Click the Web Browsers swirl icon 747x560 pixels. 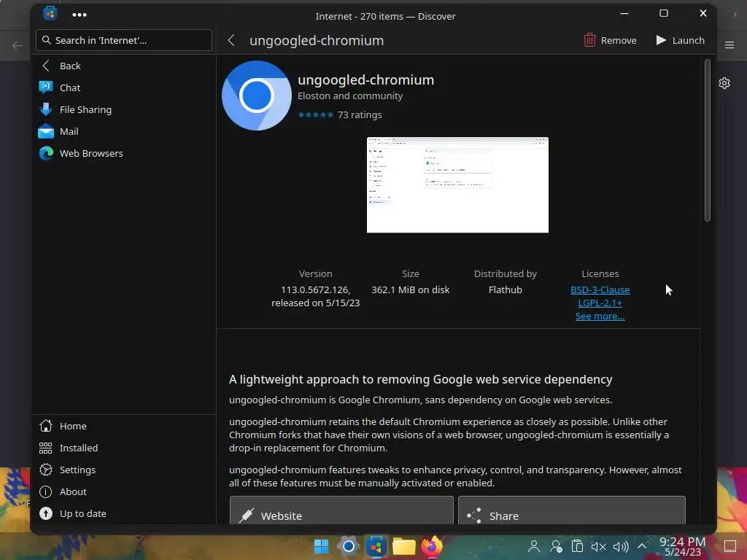click(46, 153)
